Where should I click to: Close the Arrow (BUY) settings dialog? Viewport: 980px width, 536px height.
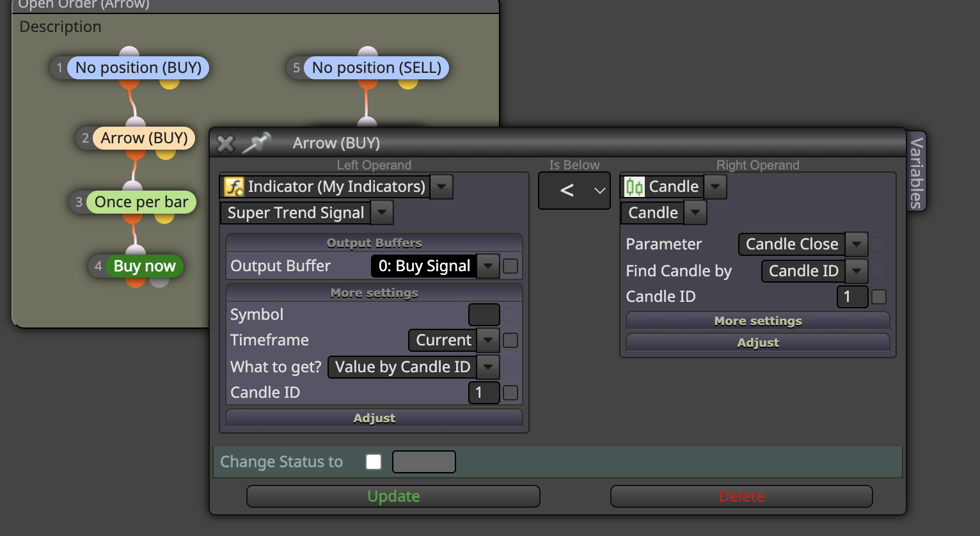(225, 143)
